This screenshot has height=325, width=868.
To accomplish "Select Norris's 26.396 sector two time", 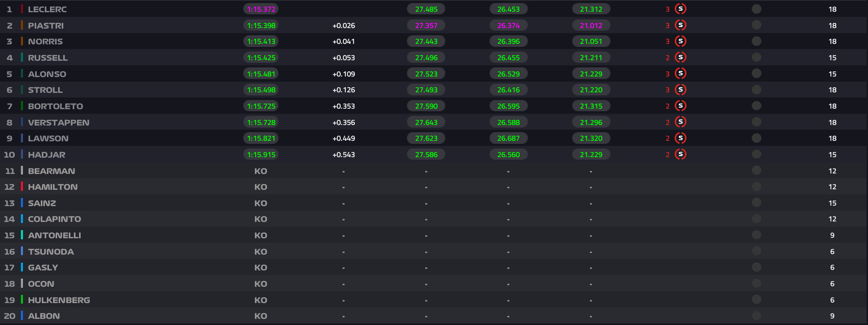I will pos(508,41).
